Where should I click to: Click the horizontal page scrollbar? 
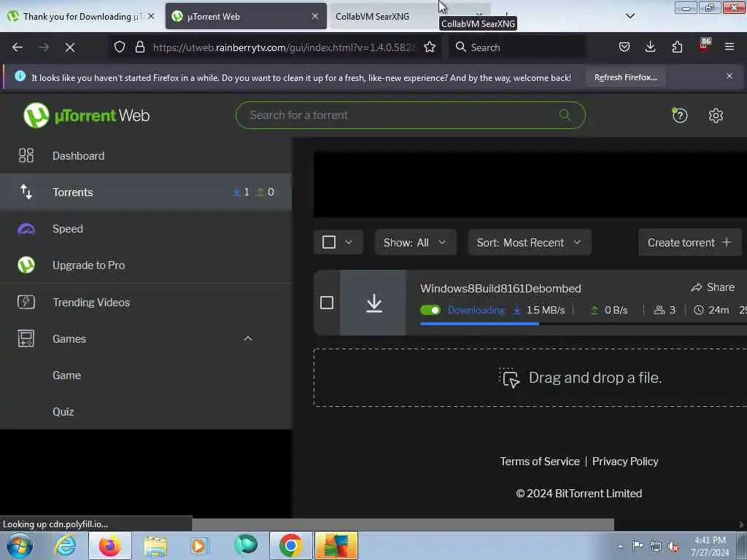click(x=403, y=525)
